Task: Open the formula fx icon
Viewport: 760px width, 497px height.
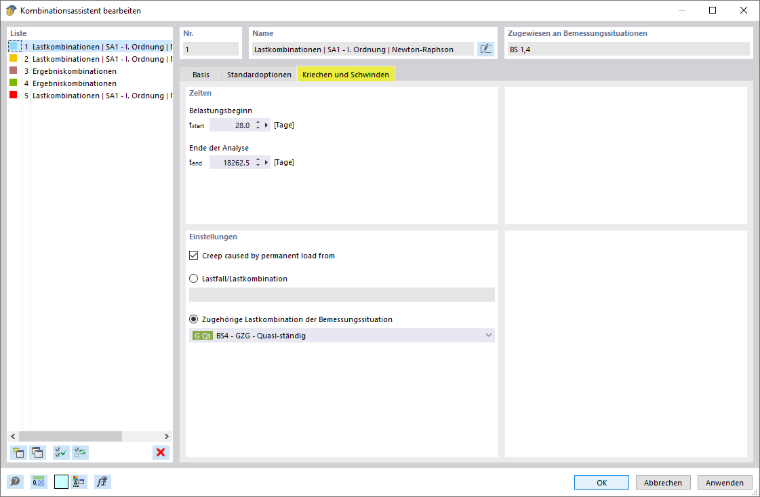Action: pos(102,482)
